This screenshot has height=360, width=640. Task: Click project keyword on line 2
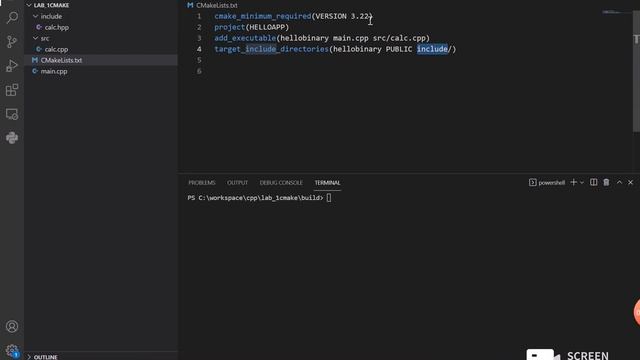click(x=229, y=27)
